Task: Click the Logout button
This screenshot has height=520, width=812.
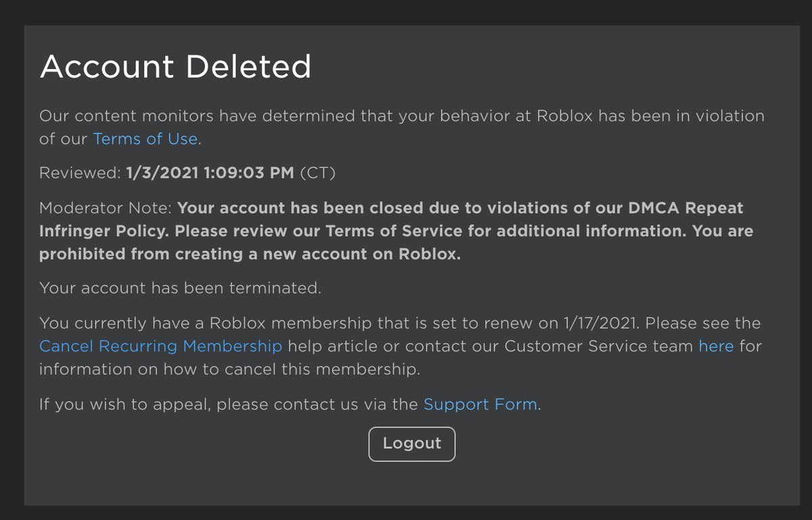Action: pos(412,443)
